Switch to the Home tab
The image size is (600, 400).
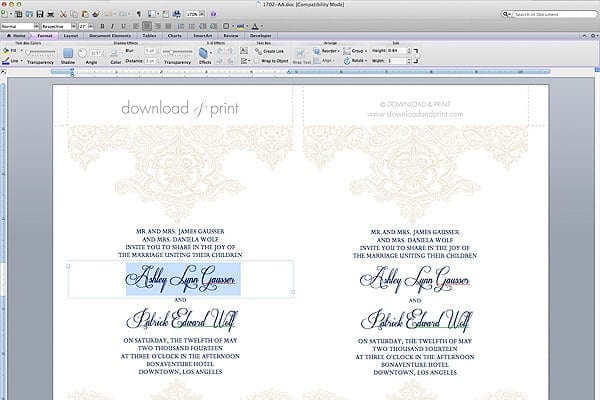tap(16, 36)
